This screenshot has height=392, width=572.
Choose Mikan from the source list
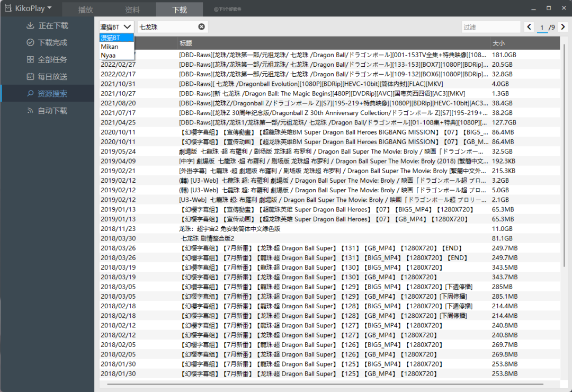click(x=110, y=47)
